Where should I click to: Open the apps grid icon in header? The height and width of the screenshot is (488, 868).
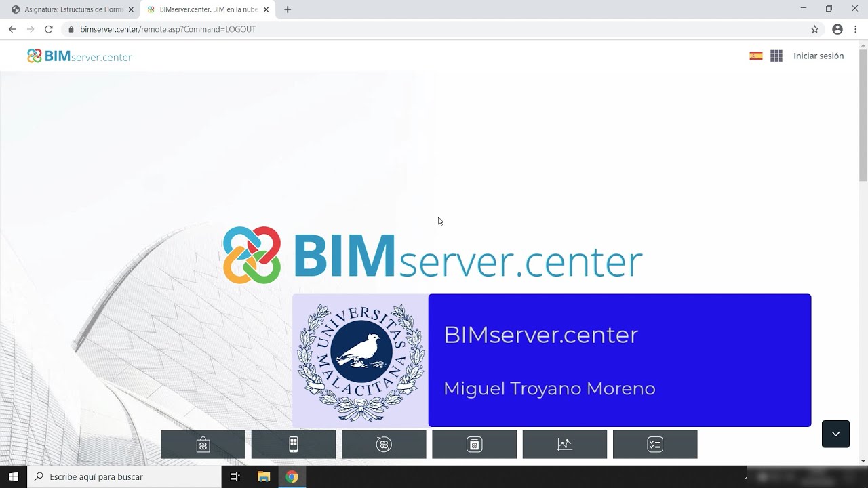pos(776,56)
